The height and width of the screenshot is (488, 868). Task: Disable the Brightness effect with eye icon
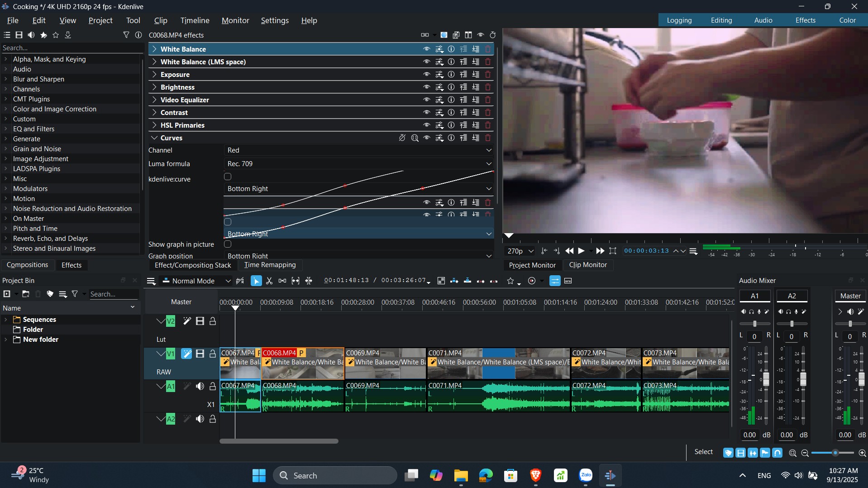pos(426,87)
